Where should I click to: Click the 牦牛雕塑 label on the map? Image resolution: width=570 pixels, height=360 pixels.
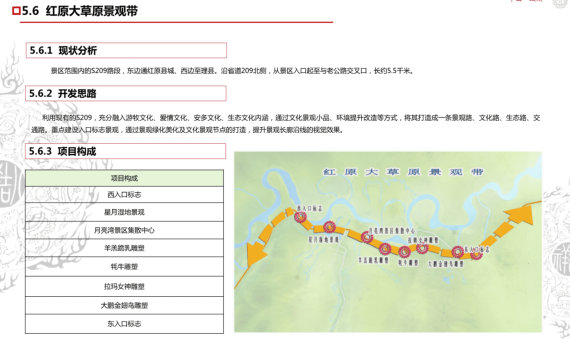pos(408,262)
